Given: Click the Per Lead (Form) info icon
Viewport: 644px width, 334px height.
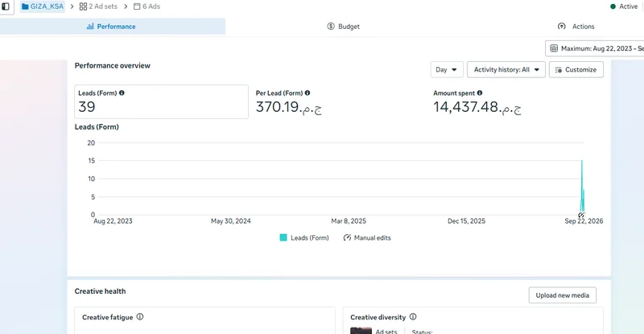Looking at the screenshot, I should click(308, 93).
